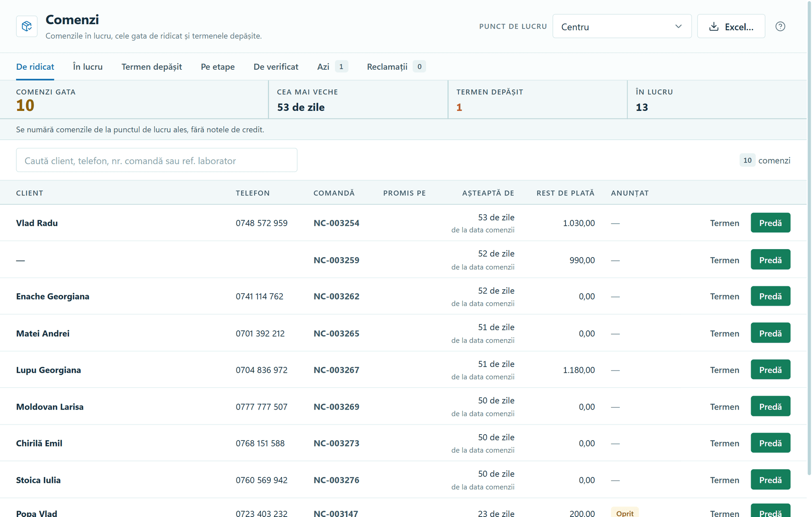Screen dimensions: 812x517
Task: Click the Termen depășit summary card
Action: pyautogui.click(x=537, y=99)
